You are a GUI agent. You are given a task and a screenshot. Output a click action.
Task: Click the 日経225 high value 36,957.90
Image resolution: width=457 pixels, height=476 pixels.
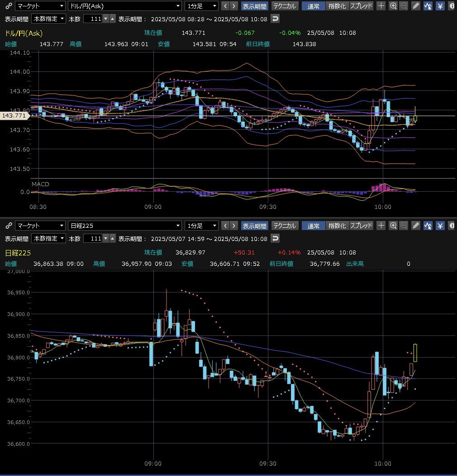[x=137, y=264]
